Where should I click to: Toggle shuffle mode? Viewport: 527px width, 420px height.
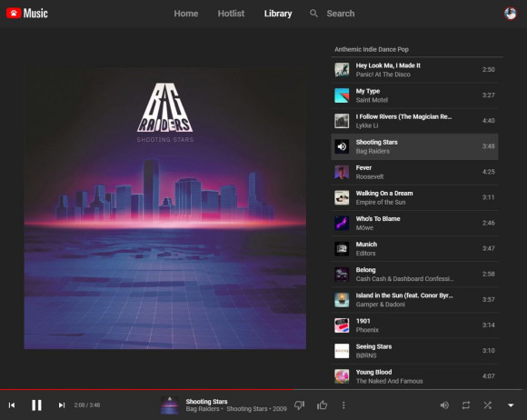[488, 405]
